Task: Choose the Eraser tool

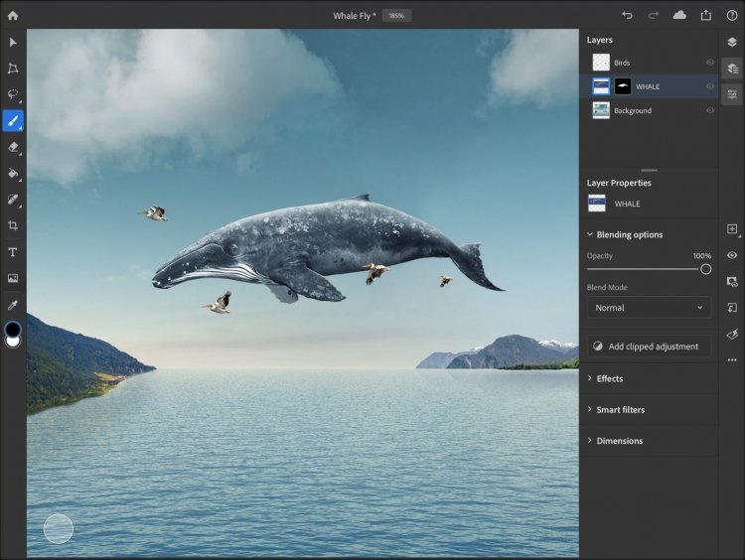Action: (13, 147)
